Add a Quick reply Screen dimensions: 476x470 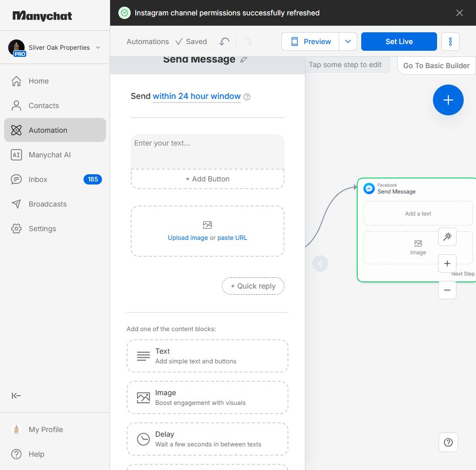point(253,286)
